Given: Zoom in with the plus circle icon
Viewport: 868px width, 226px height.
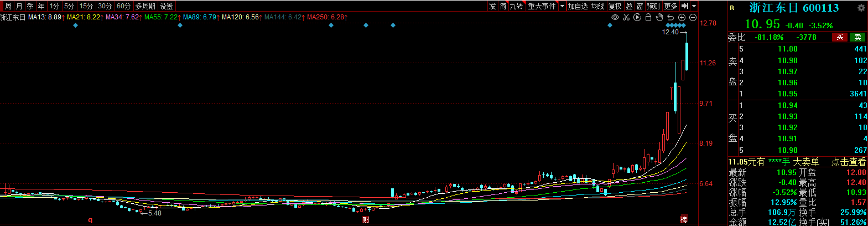Looking at the screenshot, I should click(x=682, y=18).
